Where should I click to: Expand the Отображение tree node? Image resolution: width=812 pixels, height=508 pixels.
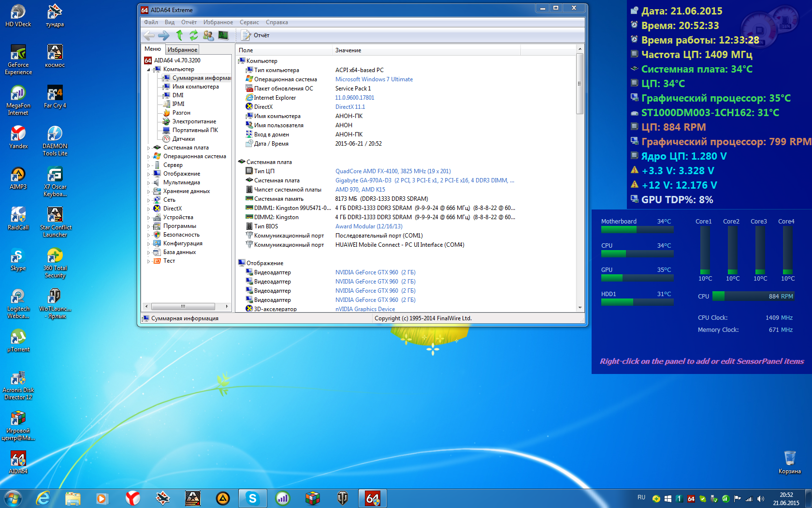coord(149,174)
